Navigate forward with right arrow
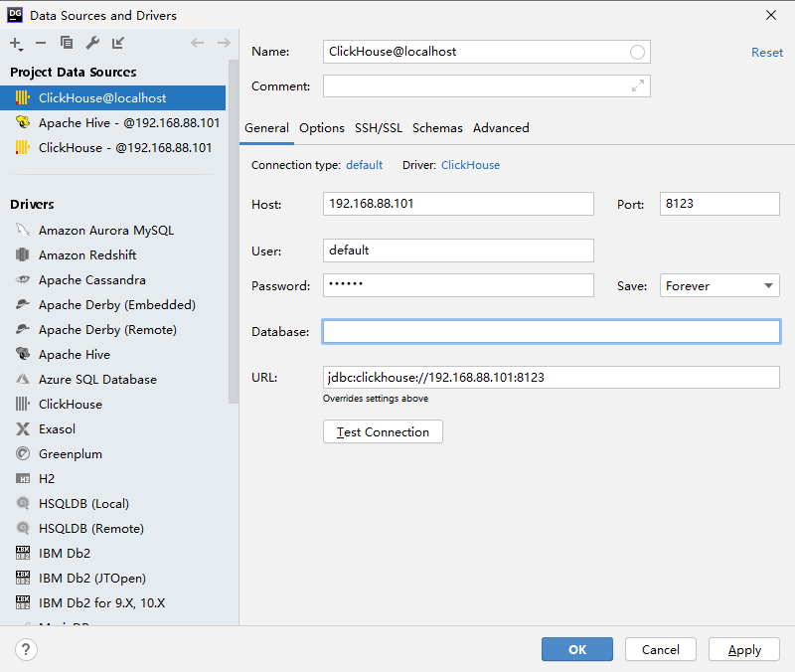The width and height of the screenshot is (795, 672). [224, 43]
